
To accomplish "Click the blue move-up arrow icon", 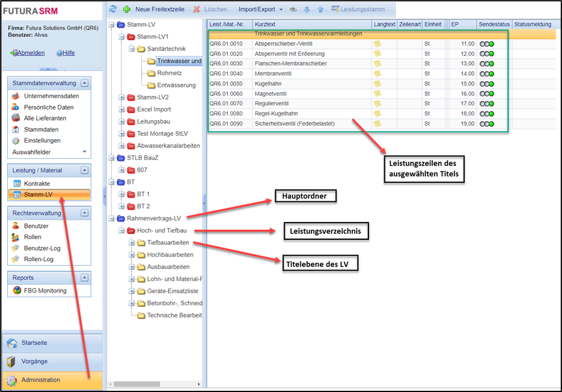I will coord(320,9).
